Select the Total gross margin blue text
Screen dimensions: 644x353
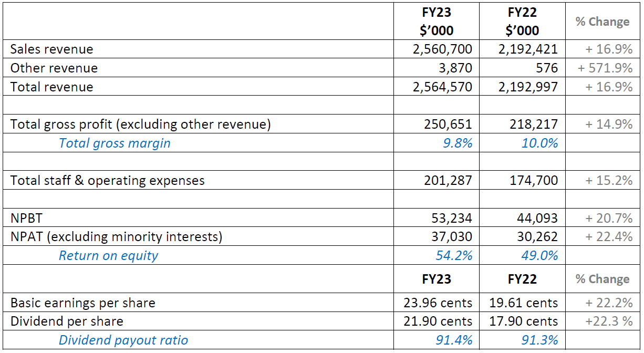point(115,142)
